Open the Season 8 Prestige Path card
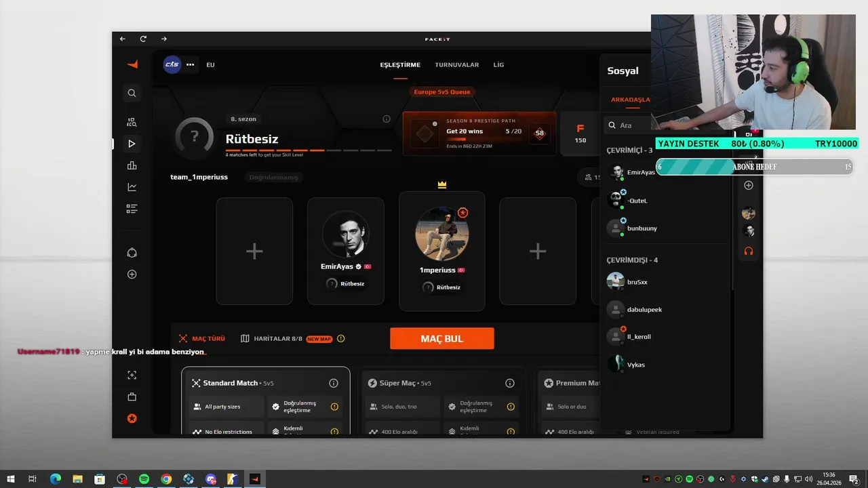The width and height of the screenshot is (868, 488). (479, 134)
